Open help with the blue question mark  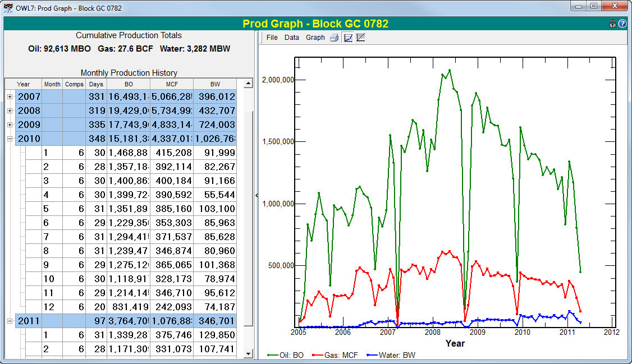pos(622,24)
